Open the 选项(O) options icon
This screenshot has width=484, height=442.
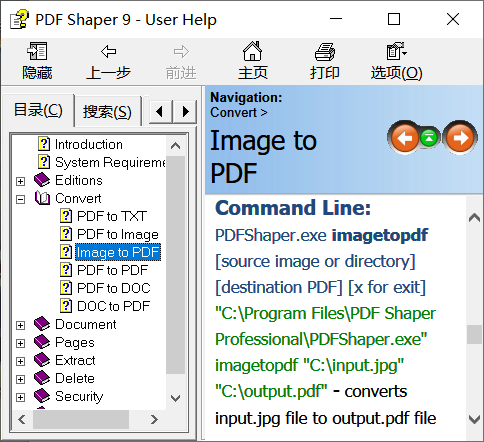pyautogui.click(x=396, y=51)
